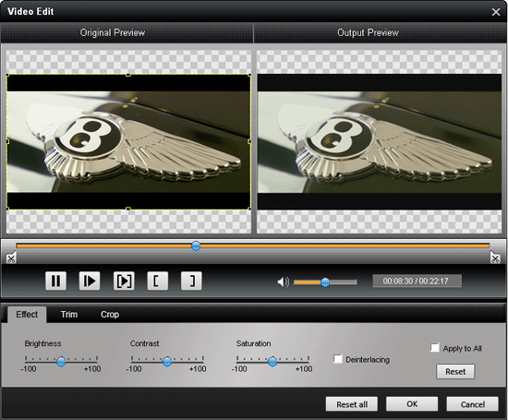Screen dimensions: 508x420
Task: Click the right-middle crop handle
Action: point(249,141)
